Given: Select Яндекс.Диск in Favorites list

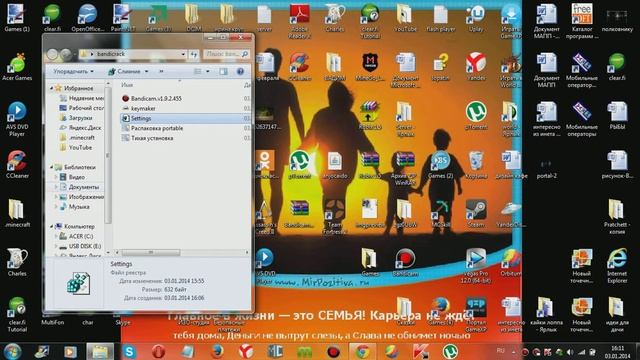Looking at the screenshot, I should pos(80,128).
